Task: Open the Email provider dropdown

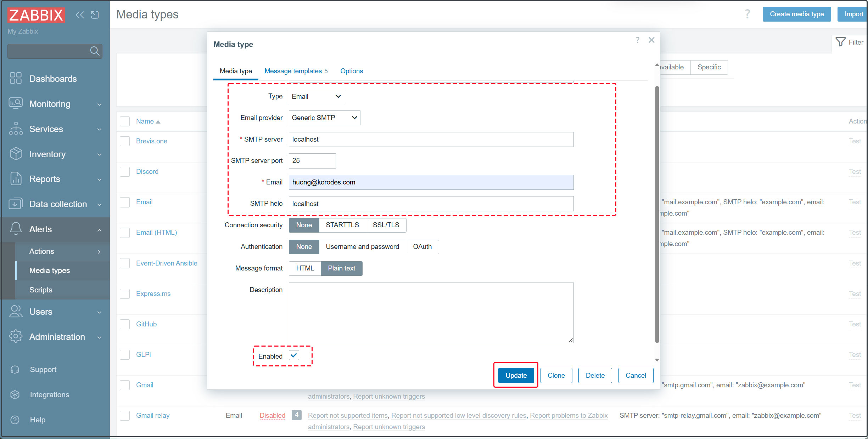Action: (x=324, y=118)
